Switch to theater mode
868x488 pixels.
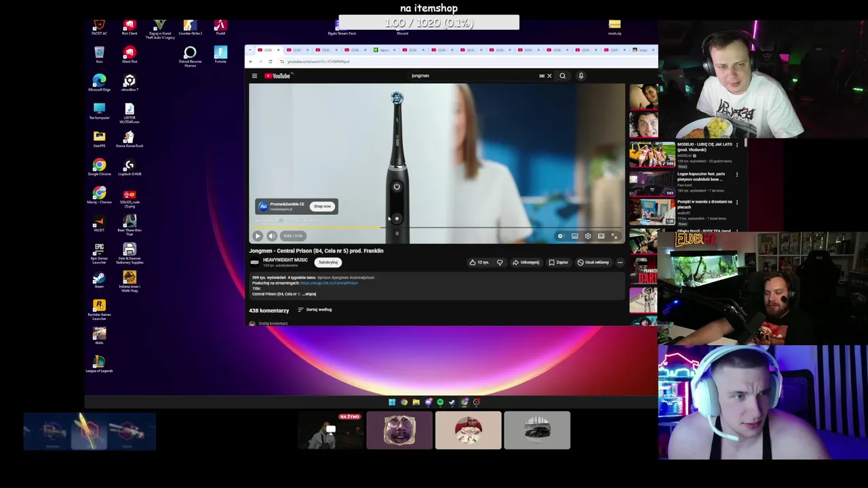(x=601, y=236)
